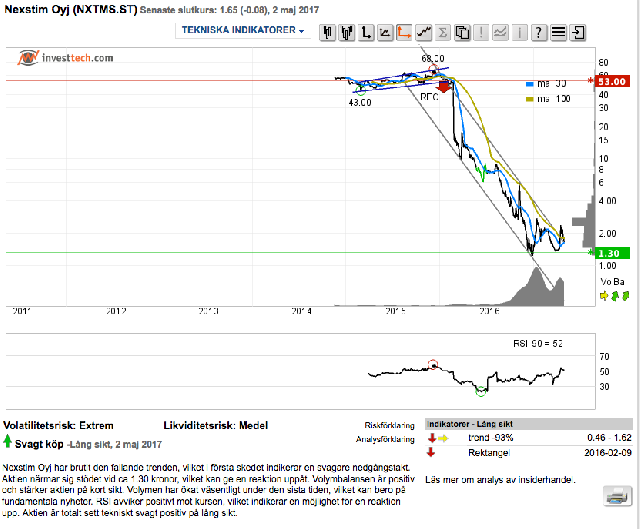Click the exit arrow icon in toolbar
This screenshot has height=529, width=640.
(x=579, y=32)
